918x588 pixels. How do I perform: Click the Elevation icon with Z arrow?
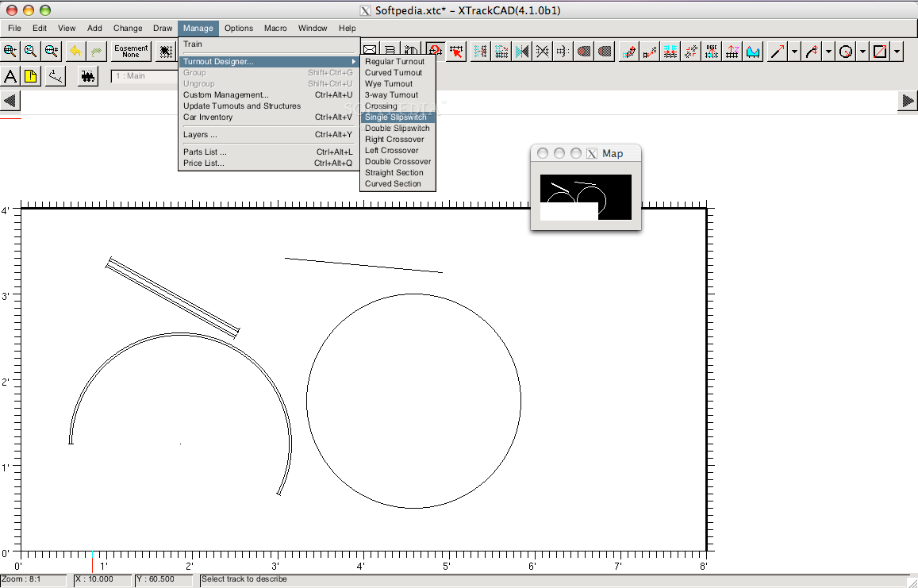pyautogui.click(x=732, y=52)
